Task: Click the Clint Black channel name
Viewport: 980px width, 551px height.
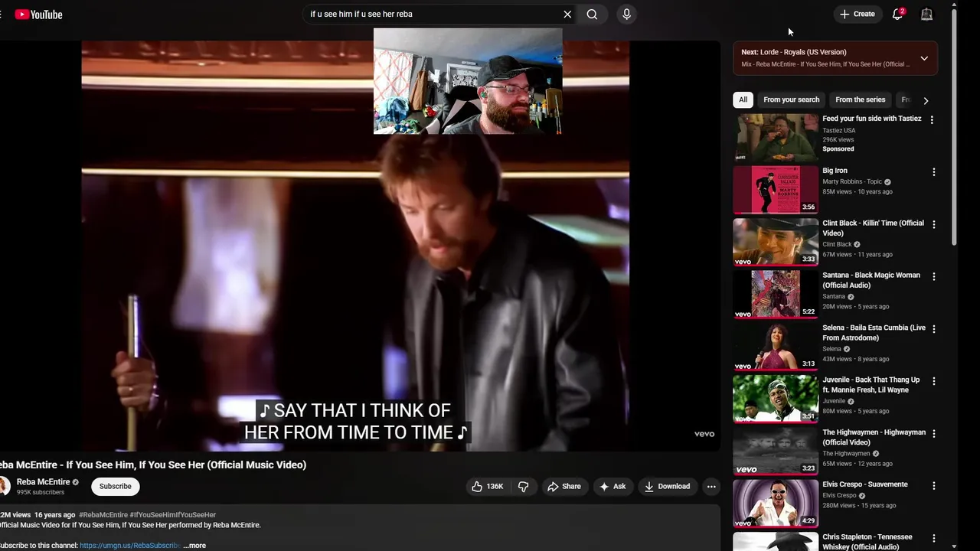Action: [837, 245]
